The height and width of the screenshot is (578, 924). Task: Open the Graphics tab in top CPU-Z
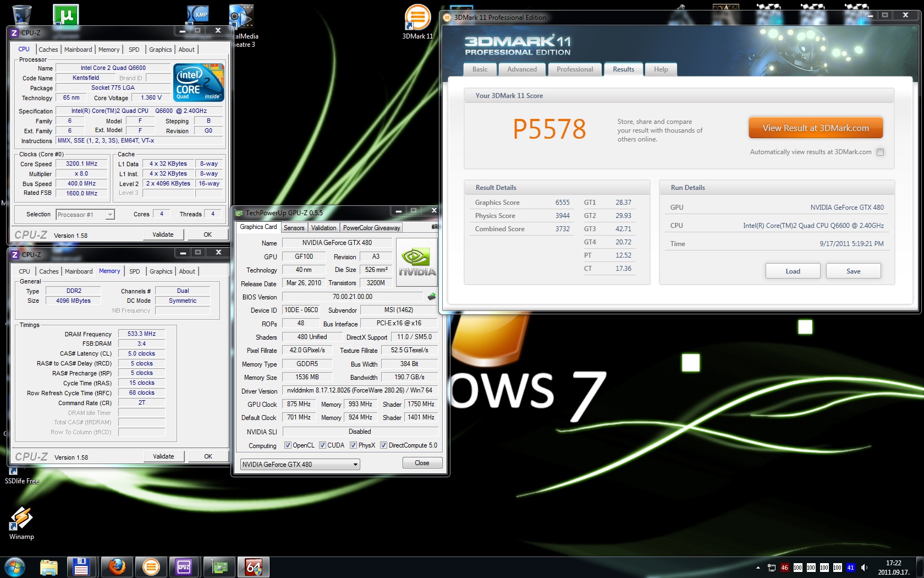161,50
